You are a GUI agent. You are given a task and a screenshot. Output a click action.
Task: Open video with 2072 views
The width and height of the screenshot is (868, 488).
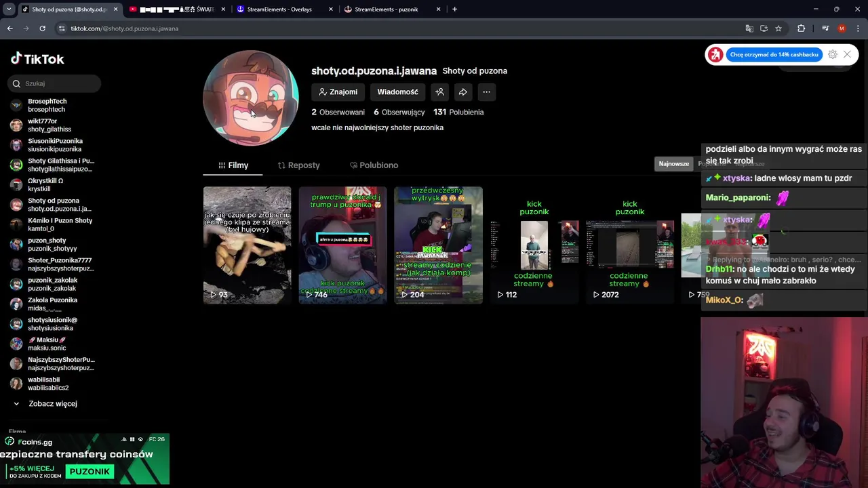click(x=629, y=245)
